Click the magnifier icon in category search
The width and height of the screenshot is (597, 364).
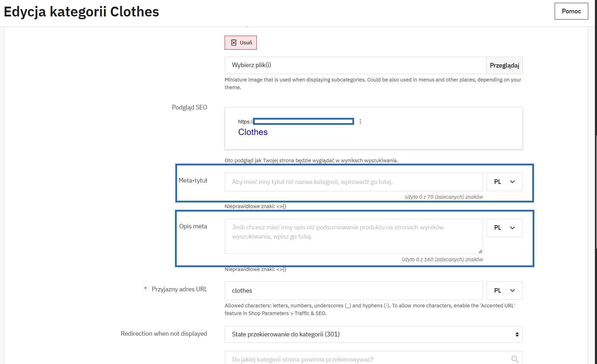click(x=515, y=359)
